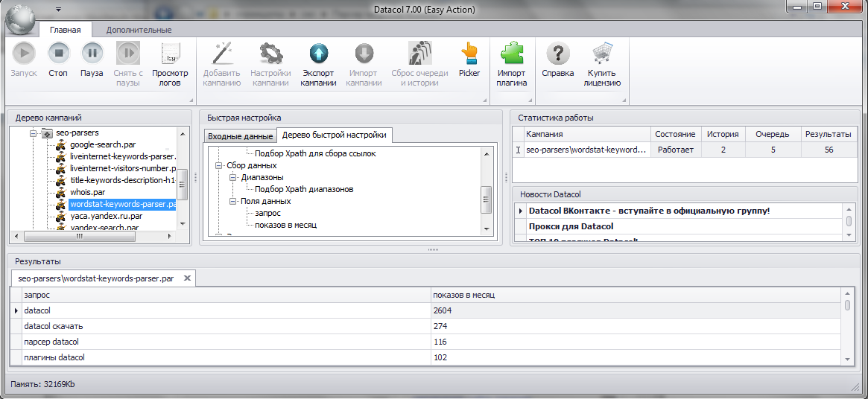868x399 pixels.
Task: Click campaign tree scroll down arrow
Action: point(182,223)
